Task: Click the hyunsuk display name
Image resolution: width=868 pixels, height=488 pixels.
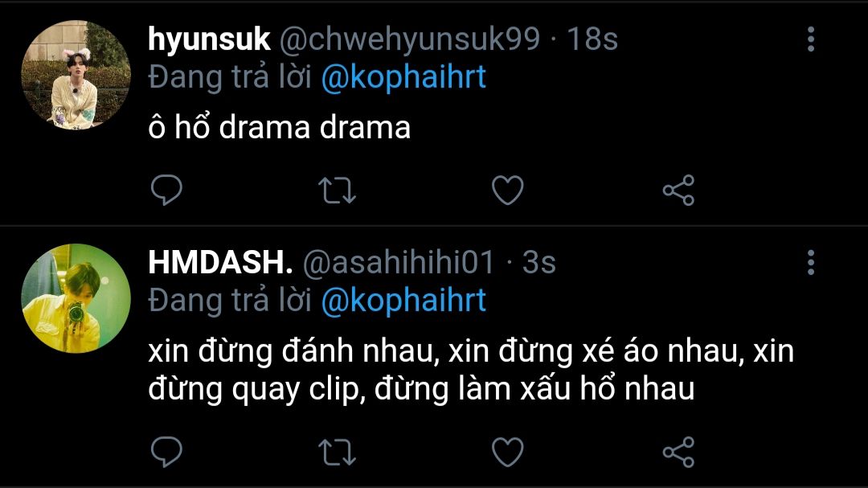Action: [x=209, y=40]
